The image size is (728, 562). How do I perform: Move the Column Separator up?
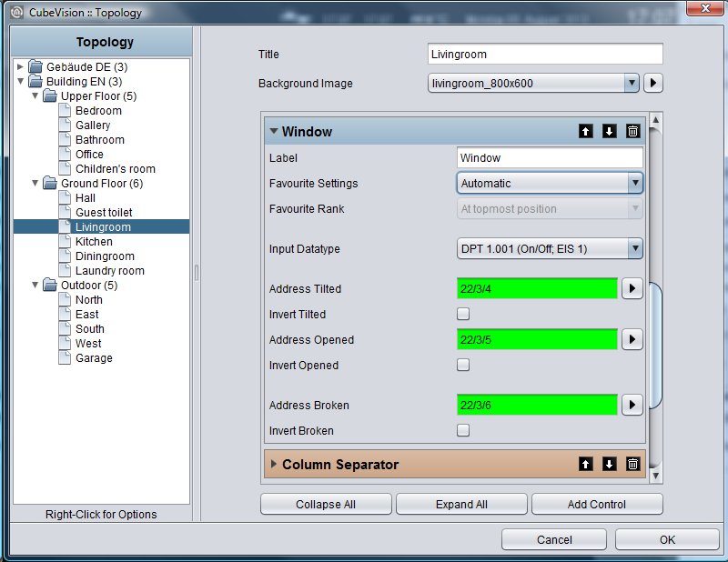tap(585, 464)
